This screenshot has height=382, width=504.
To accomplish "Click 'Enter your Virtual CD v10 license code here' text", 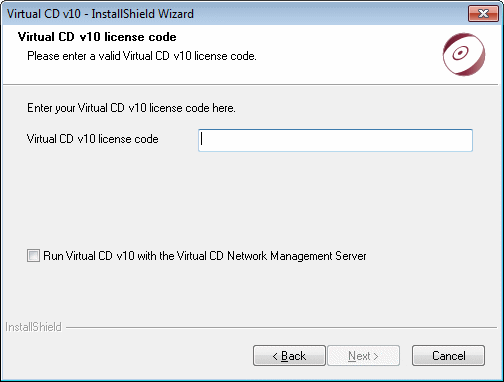I will [x=131, y=108].
